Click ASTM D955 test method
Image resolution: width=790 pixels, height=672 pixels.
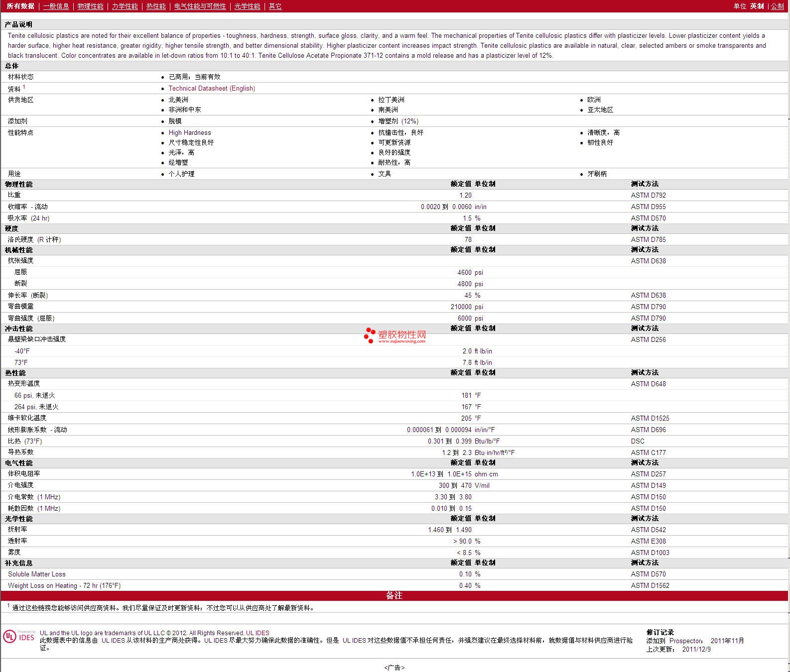coord(648,207)
